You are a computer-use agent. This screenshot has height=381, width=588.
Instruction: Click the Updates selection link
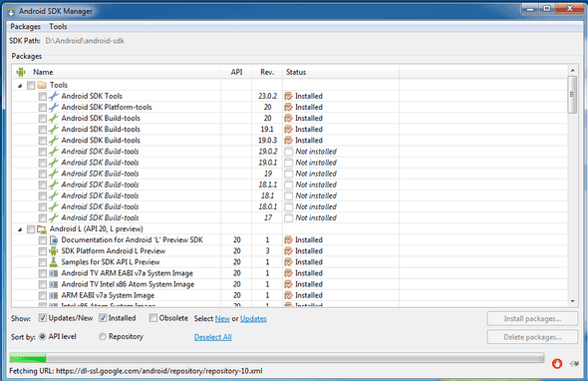pyautogui.click(x=253, y=319)
